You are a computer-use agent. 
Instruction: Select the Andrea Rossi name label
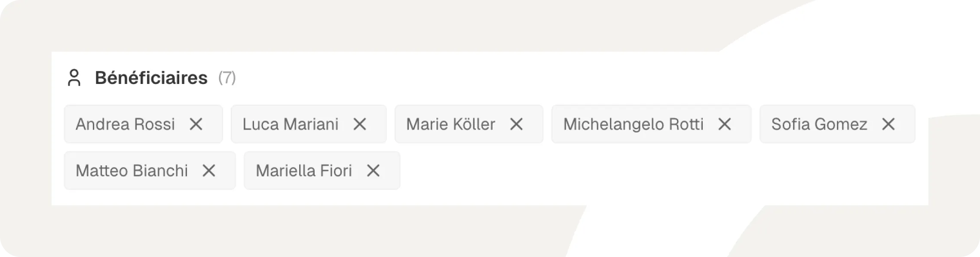[x=125, y=124]
